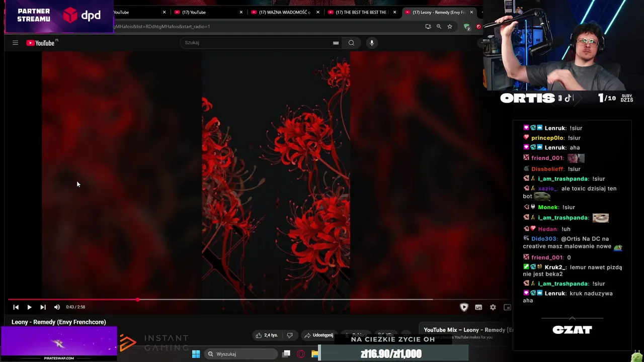Click the 0:43 / 2:58 time display

(x=75, y=307)
